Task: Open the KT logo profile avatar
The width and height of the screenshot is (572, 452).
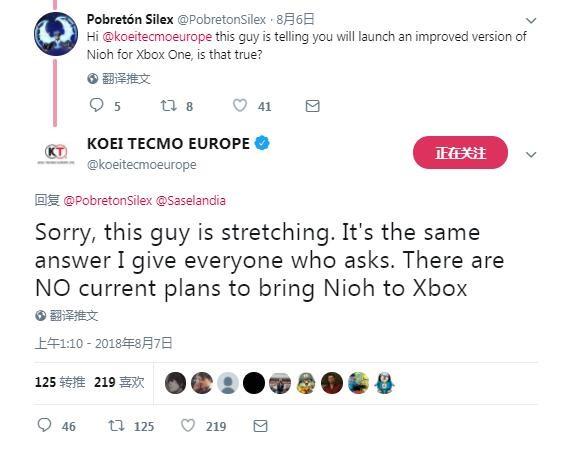Action: [56, 152]
